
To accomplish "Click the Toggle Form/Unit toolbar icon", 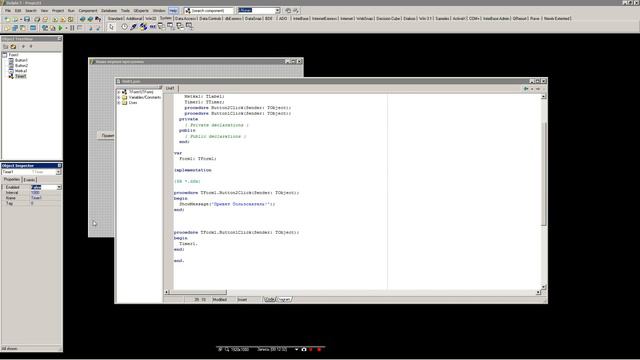I will pyautogui.click(x=23, y=28).
